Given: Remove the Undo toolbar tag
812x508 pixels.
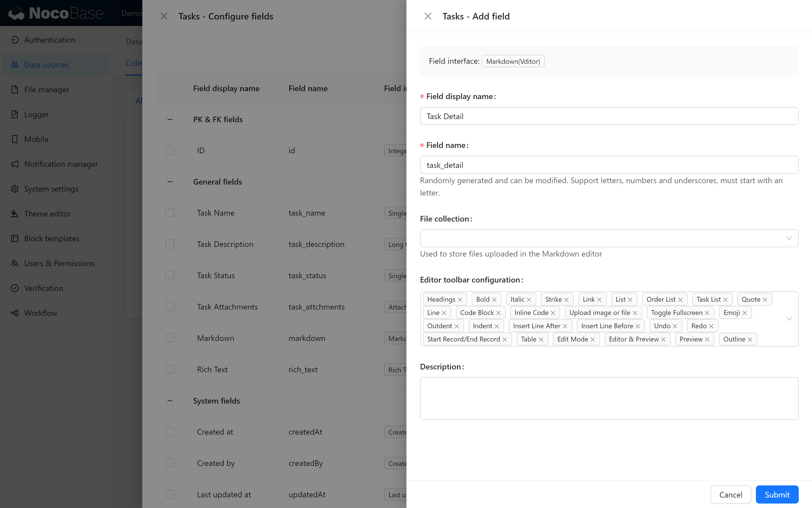Looking at the screenshot, I should (x=675, y=326).
